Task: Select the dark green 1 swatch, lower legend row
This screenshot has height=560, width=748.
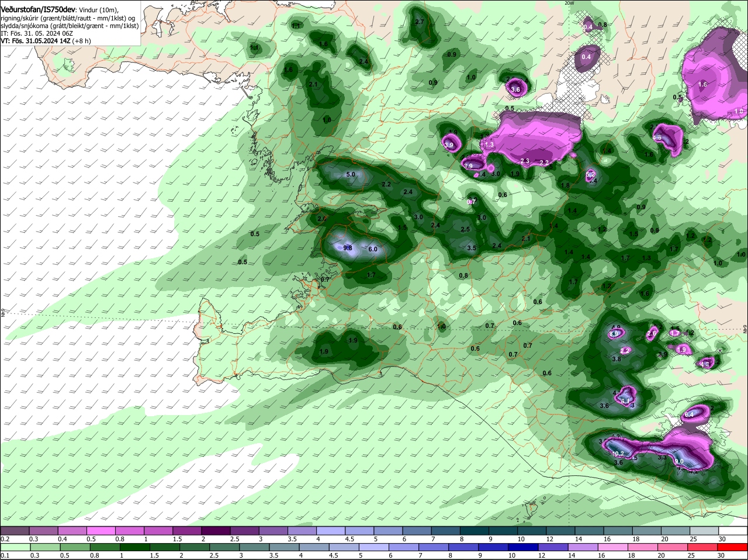Action: [134, 546]
